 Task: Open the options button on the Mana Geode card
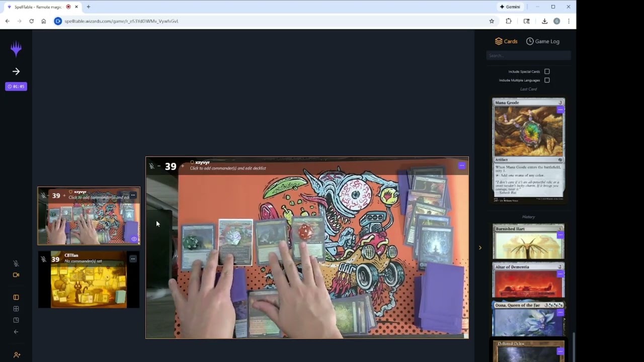click(x=560, y=110)
